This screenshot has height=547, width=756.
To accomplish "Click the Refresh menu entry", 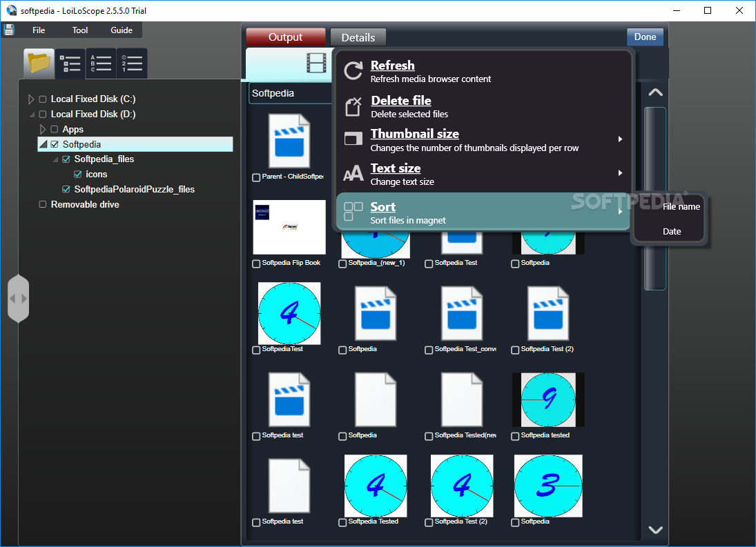I will pos(483,71).
